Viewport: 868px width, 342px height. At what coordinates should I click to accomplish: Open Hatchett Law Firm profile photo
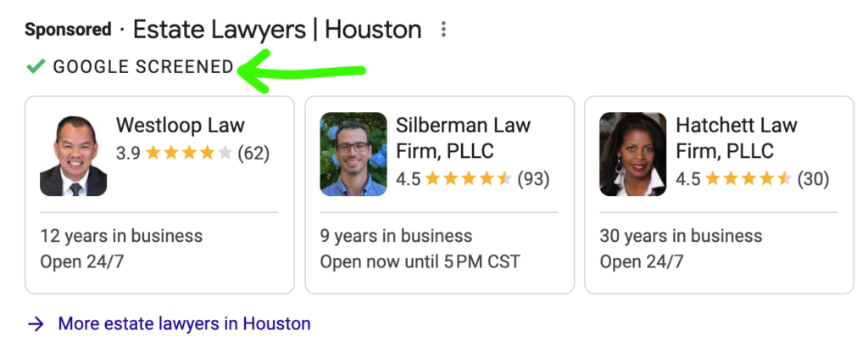tap(632, 154)
